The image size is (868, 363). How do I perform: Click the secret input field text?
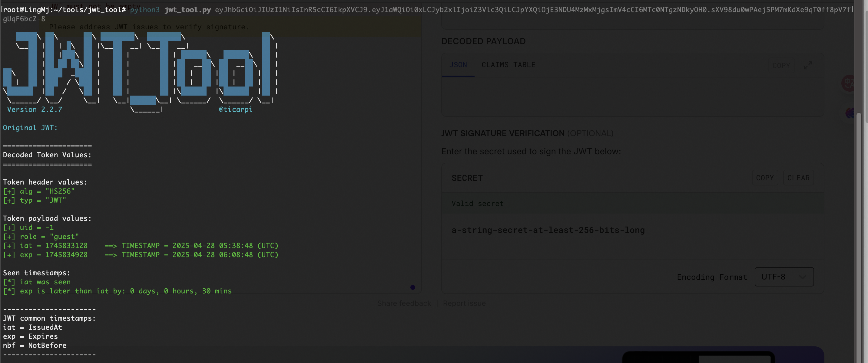point(548,230)
